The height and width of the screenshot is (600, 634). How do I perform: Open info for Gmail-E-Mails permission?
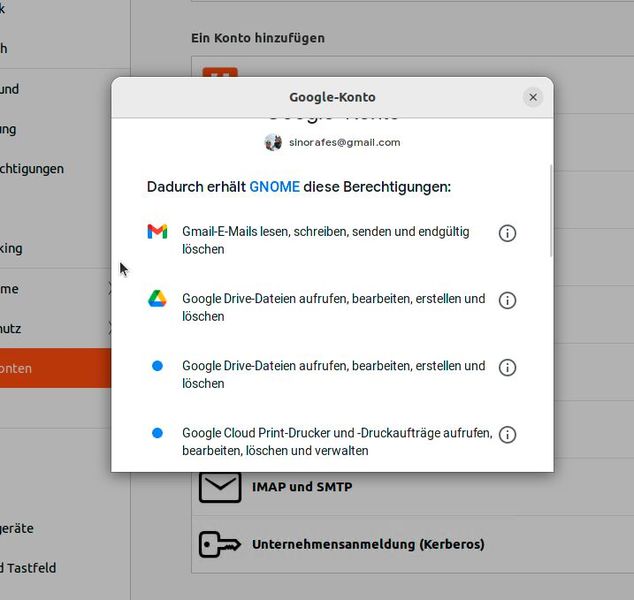pos(507,233)
